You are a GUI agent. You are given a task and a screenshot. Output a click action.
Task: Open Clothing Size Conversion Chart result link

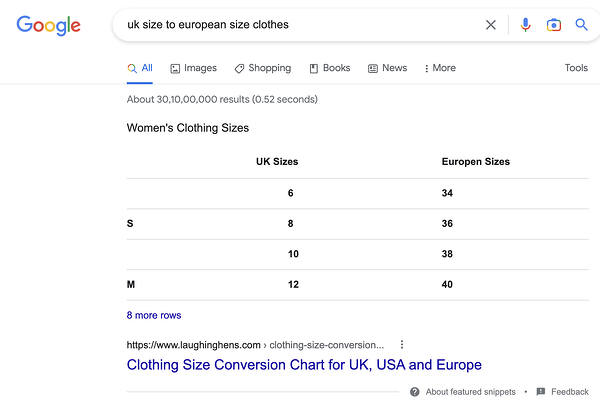coord(304,365)
